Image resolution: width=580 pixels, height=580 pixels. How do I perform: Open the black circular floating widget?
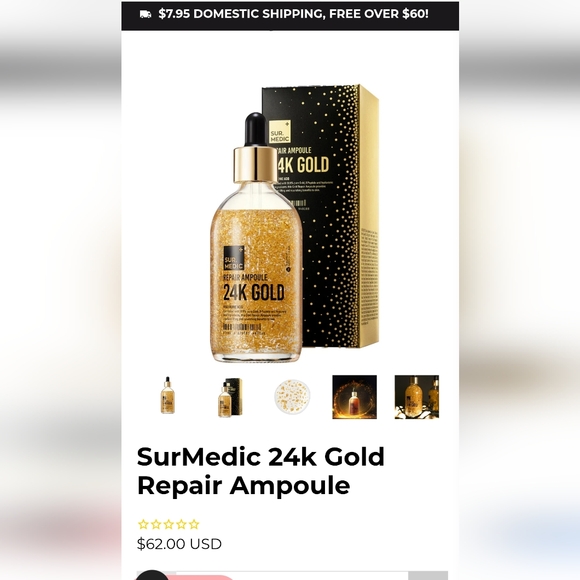[x=152, y=576]
